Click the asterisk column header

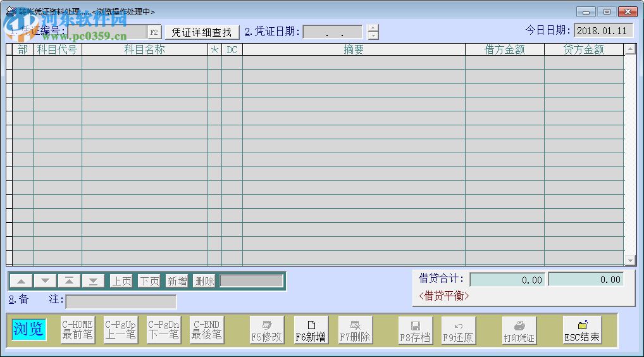[x=215, y=50]
